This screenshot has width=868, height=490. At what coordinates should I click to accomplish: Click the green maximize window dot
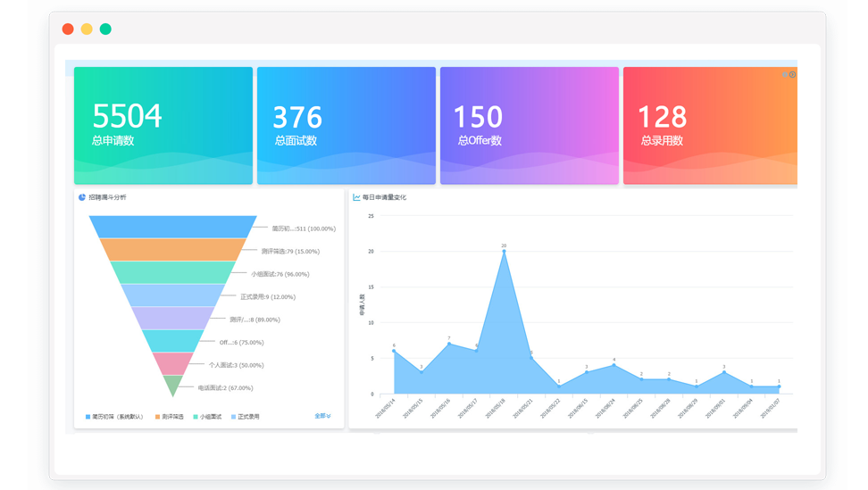coord(105,29)
